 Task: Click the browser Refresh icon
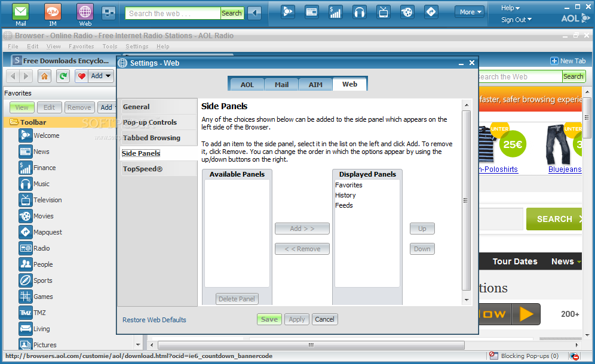[x=63, y=76]
